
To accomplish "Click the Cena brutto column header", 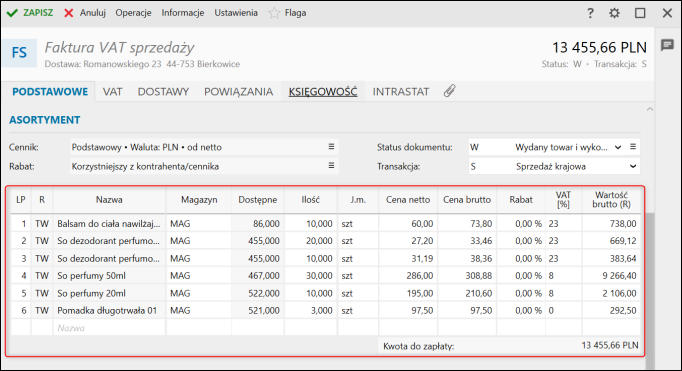I will click(467, 200).
